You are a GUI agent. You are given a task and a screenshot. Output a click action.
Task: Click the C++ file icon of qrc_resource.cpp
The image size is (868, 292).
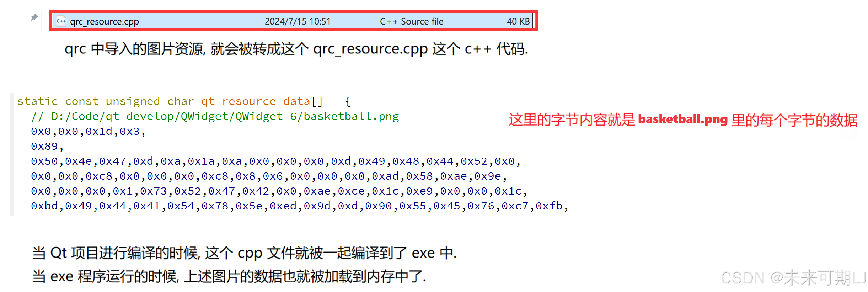pos(61,21)
